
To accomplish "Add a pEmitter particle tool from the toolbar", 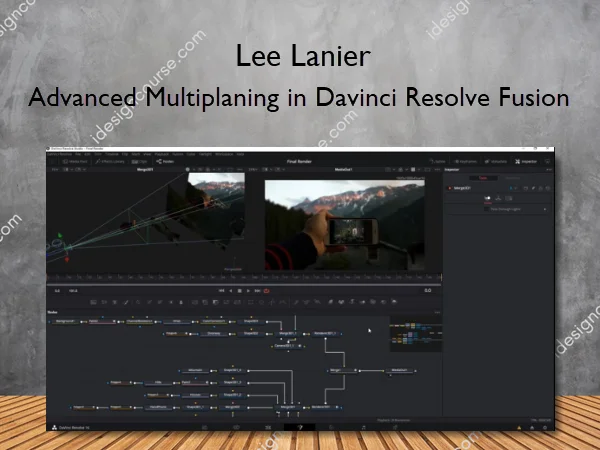I will pos(296,302).
